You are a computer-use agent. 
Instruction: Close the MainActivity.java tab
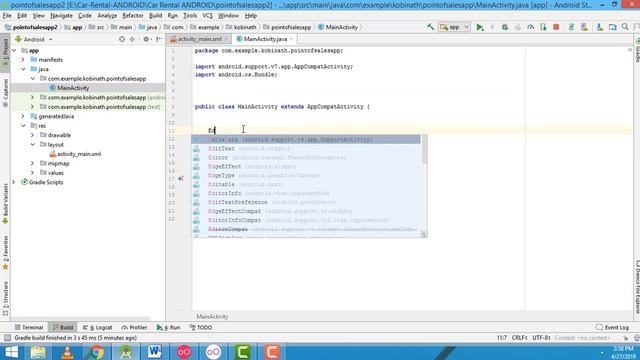(291, 39)
